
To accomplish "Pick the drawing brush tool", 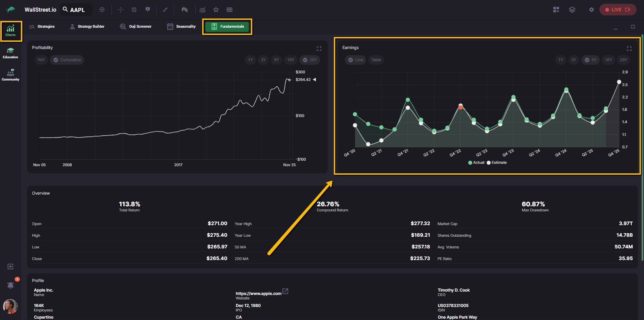I will click(165, 10).
